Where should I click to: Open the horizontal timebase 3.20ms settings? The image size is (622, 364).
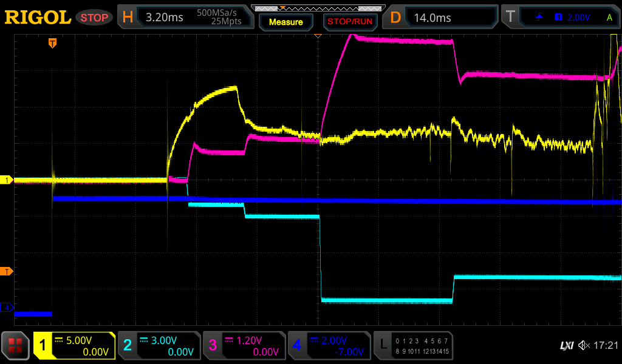coord(185,18)
